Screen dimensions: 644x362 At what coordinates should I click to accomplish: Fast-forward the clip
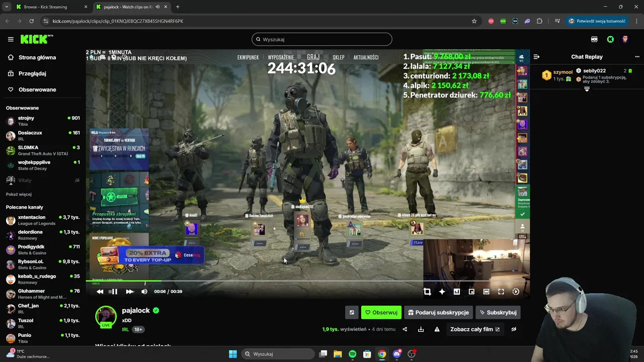129,292
